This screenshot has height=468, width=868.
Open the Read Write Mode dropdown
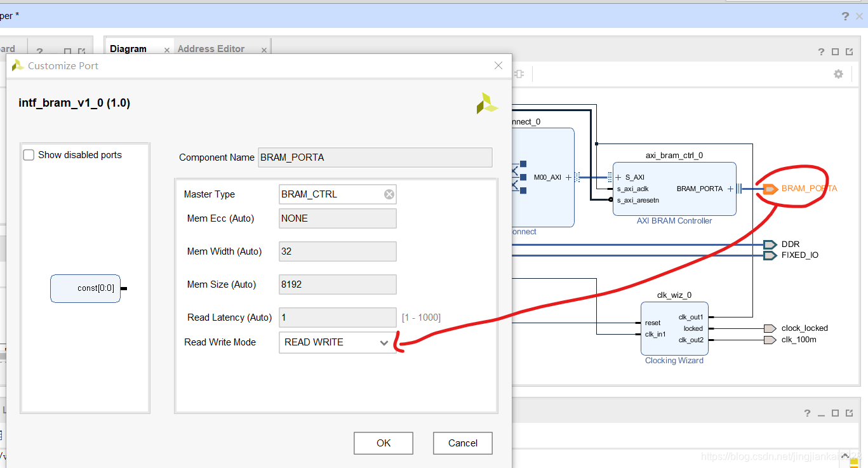(337, 342)
